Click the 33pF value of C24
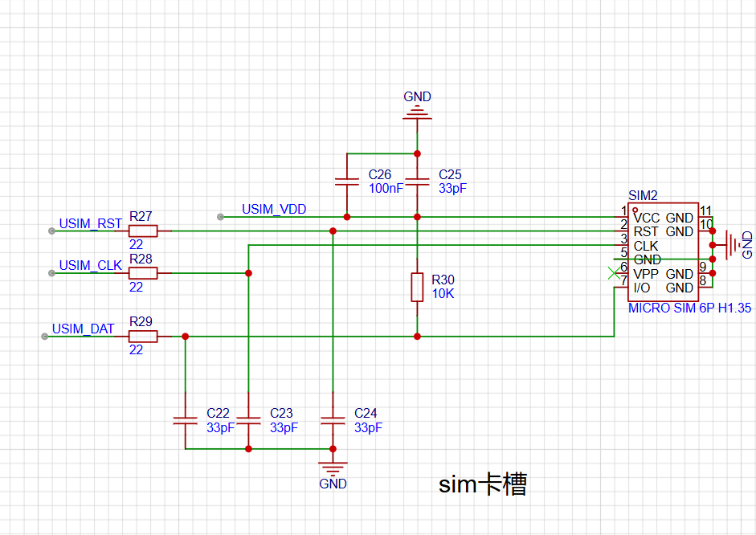 [368, 427]
